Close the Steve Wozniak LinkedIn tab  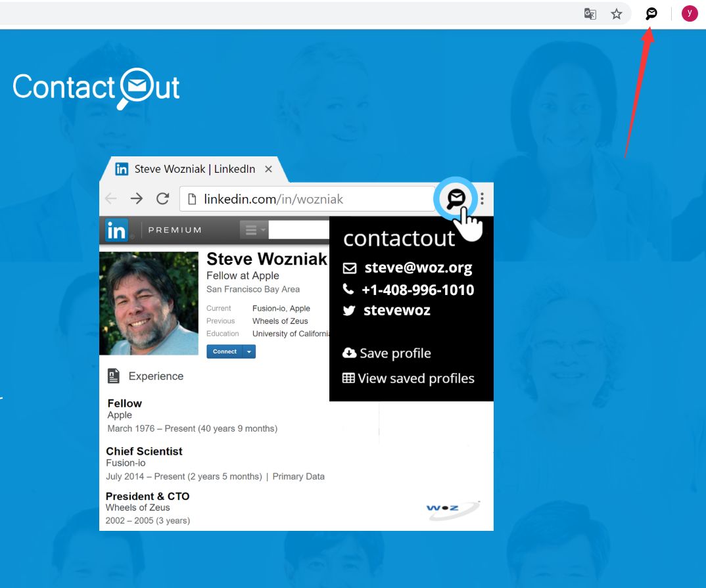(x=268, y=170)
